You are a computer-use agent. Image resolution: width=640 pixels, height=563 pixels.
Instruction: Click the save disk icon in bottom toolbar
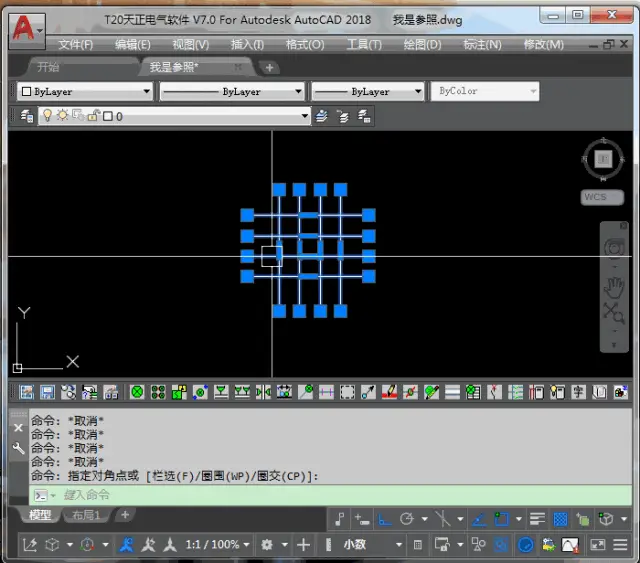(x=47, y=392)
